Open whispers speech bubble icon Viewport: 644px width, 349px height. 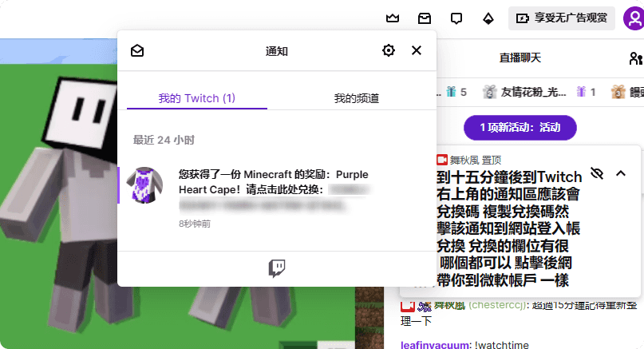(x=456, y=18)
